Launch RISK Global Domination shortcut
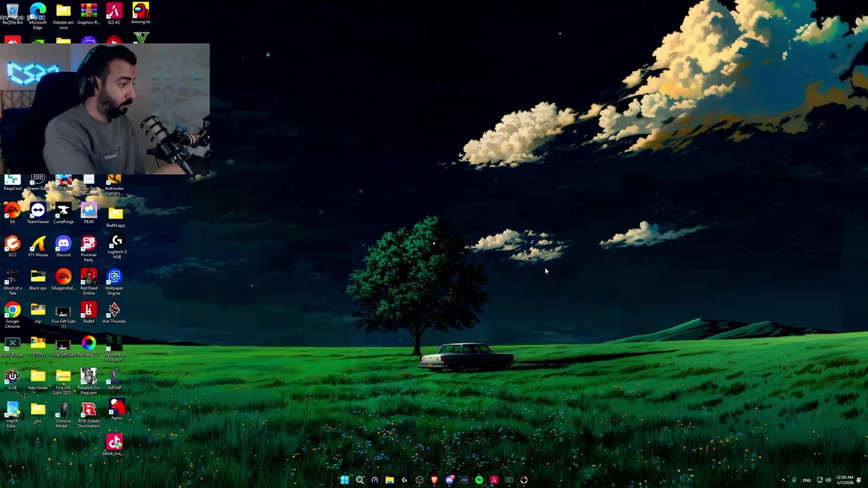The image size is (868, 488). click(x=89, y=415)
